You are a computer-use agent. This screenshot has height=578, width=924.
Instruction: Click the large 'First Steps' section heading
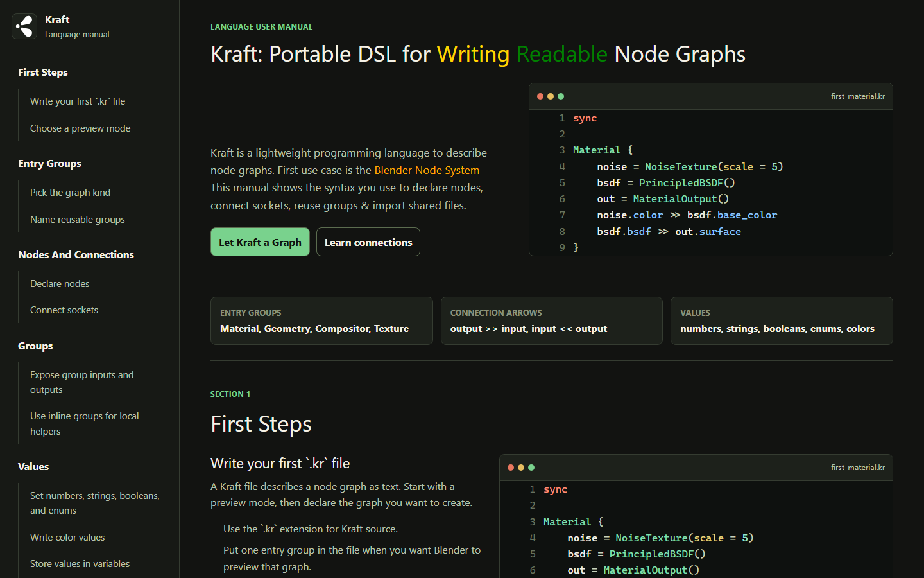(261, 424)
